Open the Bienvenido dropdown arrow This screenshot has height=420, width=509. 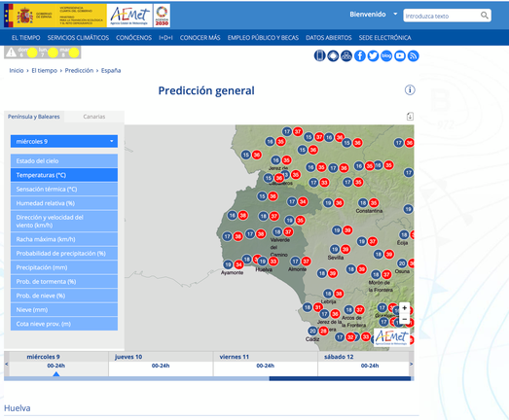[395, 14]
